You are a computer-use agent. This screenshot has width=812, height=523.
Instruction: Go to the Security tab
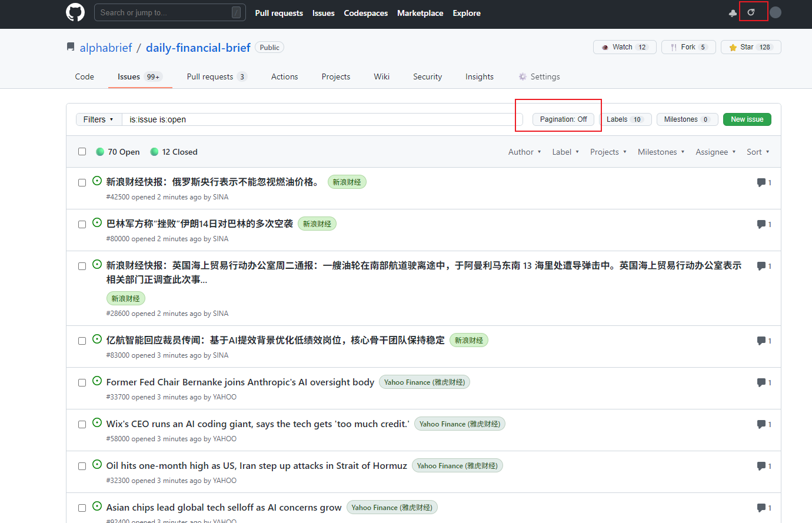428,76
